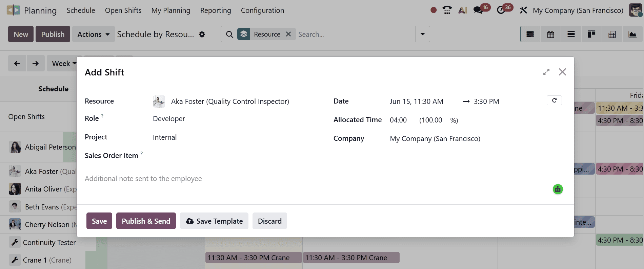Open the first Crane 11:30 AM - 3:30 PM shift

tap(253, 258)
